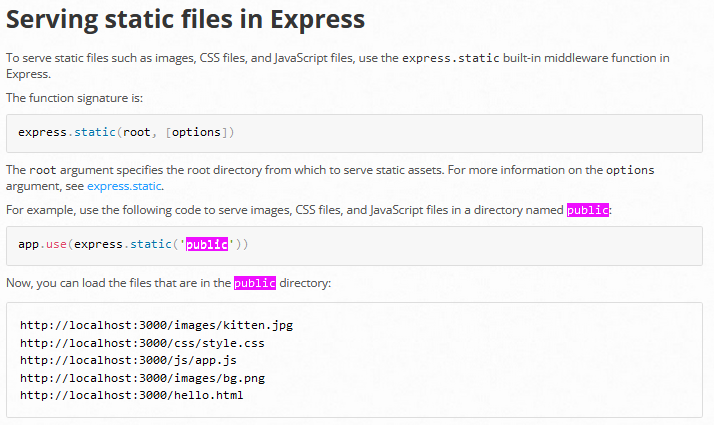The image size is (714, 425).
Task: Click the highlighted public before 'directory:'
Action: 255,283
